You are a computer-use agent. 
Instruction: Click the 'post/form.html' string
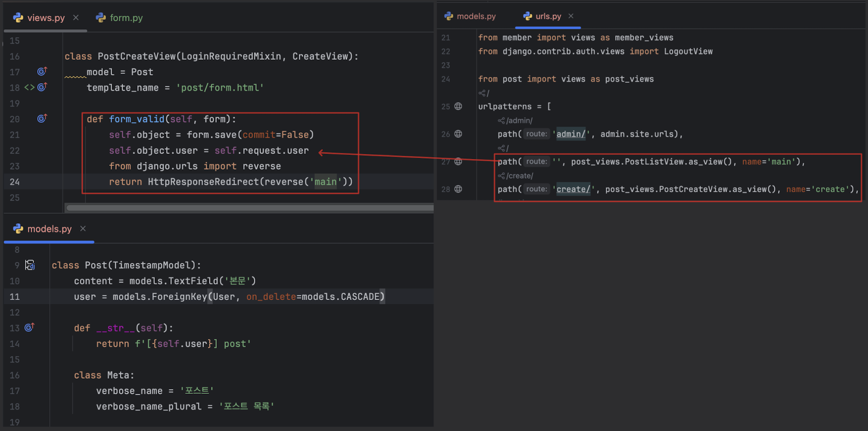click(x=220, y=88)
